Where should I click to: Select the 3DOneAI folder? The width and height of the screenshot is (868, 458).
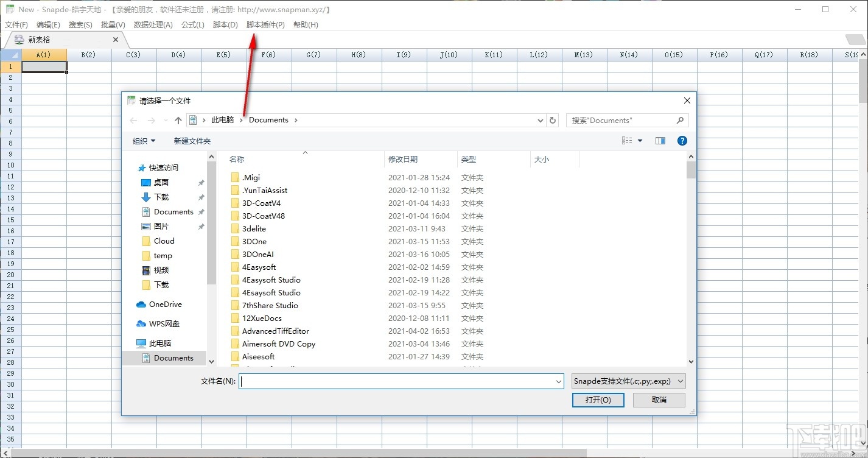click(x=252, y=254)
